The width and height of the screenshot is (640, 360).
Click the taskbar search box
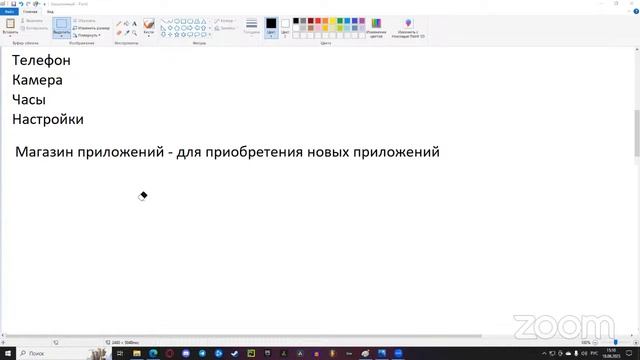(x=63, y=353)
